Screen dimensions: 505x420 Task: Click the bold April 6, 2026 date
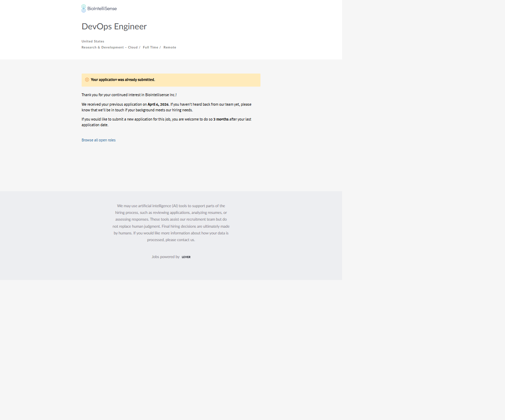point(158,105)
